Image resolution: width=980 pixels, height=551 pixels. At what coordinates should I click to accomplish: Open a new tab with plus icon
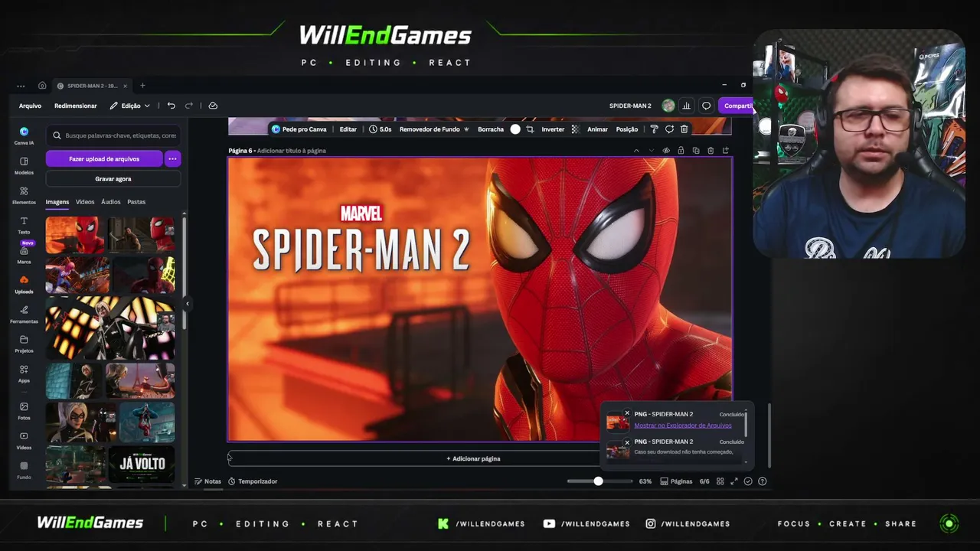tap(142, 86)
